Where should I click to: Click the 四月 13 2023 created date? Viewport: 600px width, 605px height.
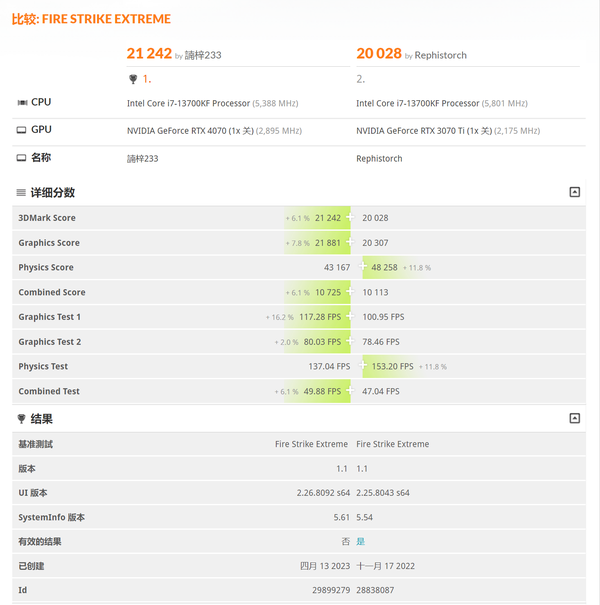pos(325,566)
